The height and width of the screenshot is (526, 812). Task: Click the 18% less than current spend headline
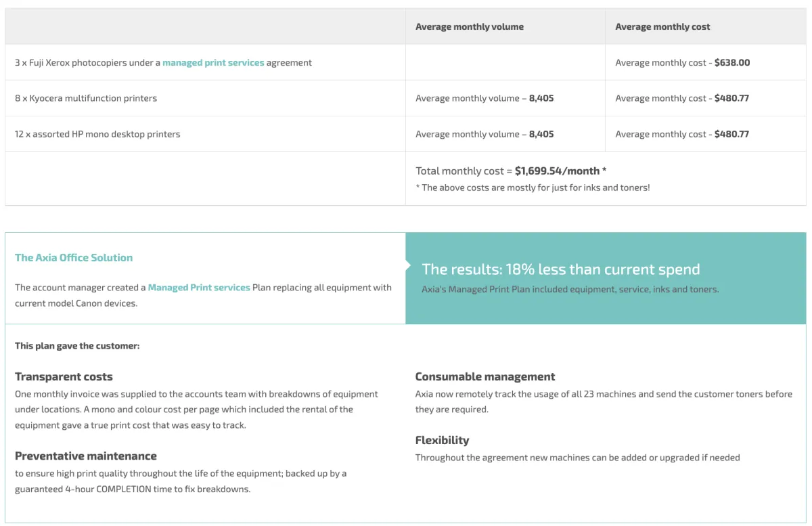[560, 269]
